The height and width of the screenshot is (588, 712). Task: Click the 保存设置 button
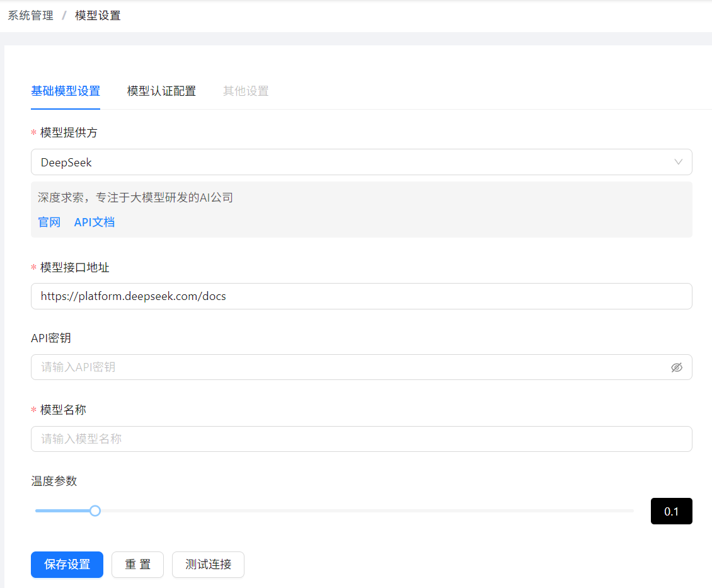67,565
